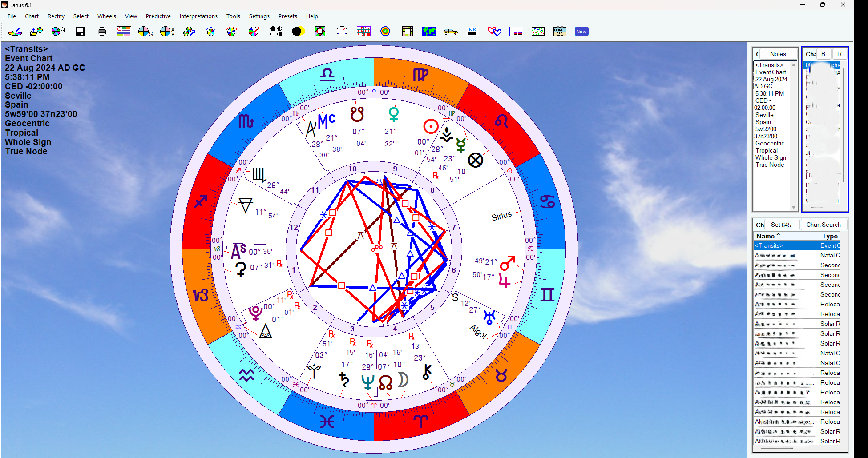The height and width of the screenshot is (458, 868).
Task: Click the green NR toolbar icon
Action: 472,32
